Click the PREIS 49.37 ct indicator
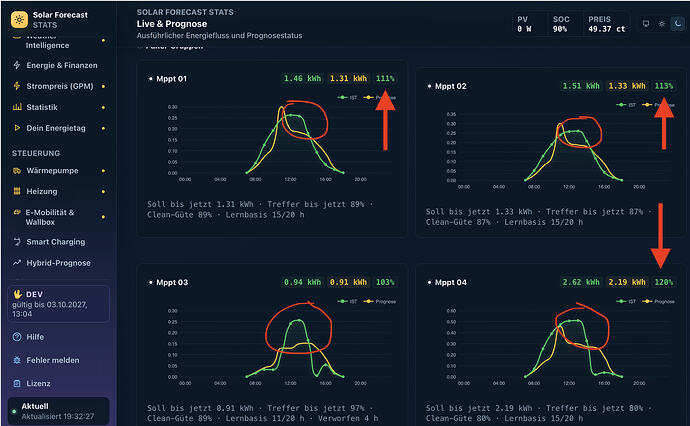The width and height of the screenshot is (690, 426). tap(606, 24)
